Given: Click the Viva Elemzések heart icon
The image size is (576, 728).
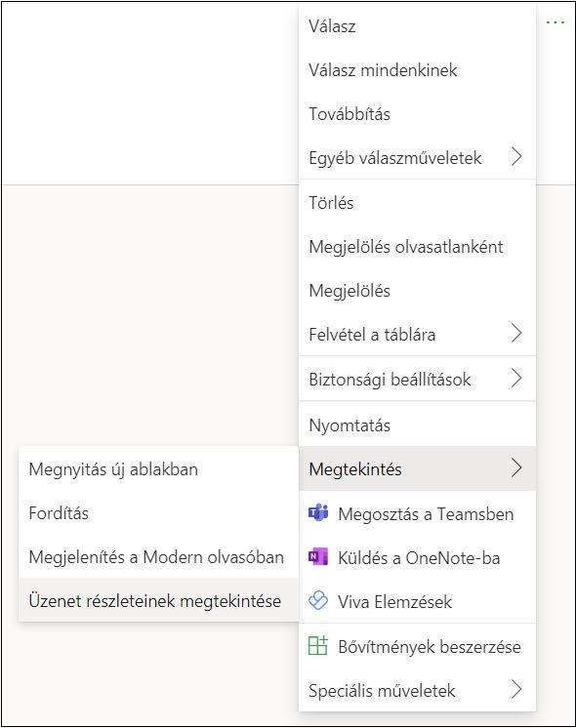Looking at the screenshot, I should pyautogui.click(x=318, y=600).
